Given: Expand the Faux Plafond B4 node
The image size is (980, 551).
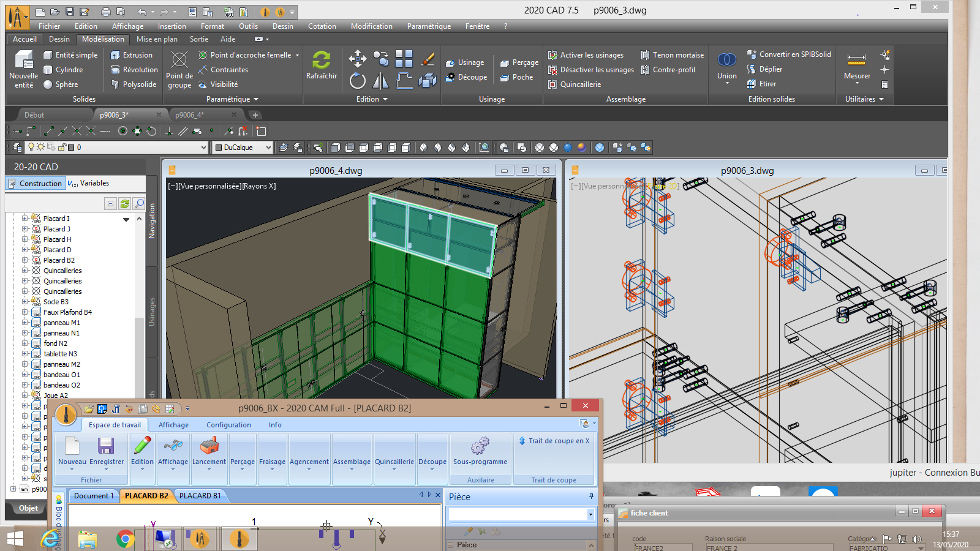Looking at the screenshot, I should point(24,312).
